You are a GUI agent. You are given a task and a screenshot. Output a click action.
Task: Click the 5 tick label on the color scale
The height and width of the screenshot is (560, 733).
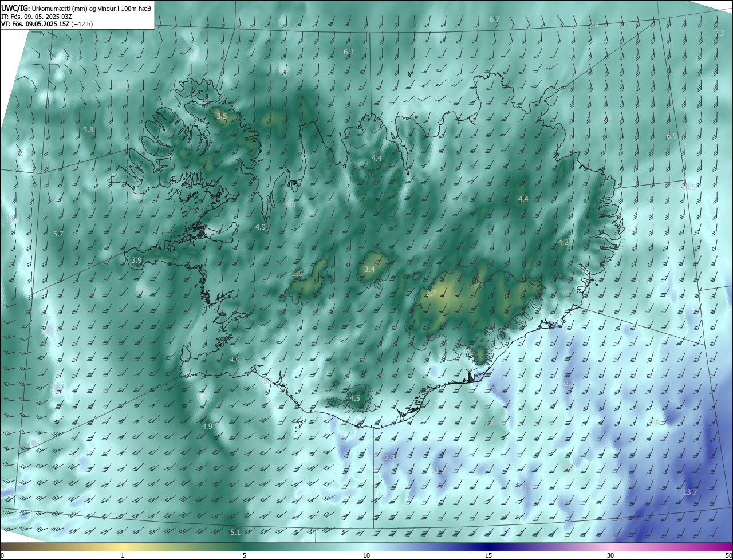pyautogui.click(x=245, y=555)
